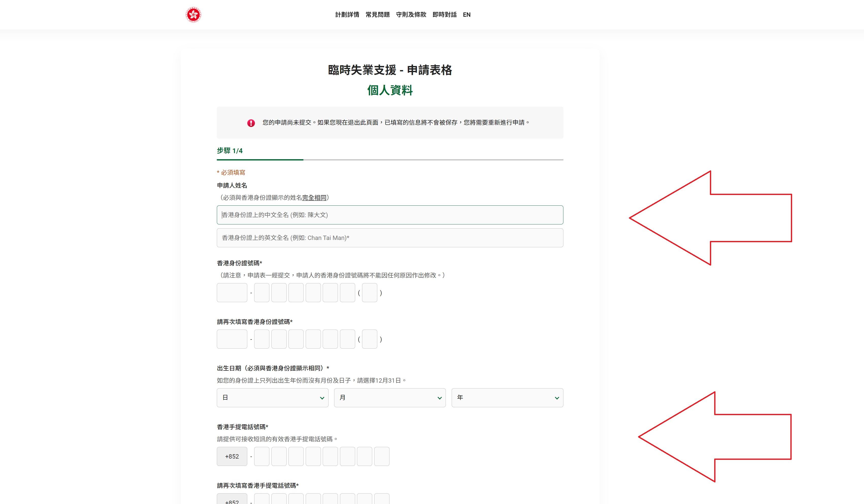This screenshot has height=504, width=864.
Task: Click the Chinese full name input field
Action: [389, 215]
